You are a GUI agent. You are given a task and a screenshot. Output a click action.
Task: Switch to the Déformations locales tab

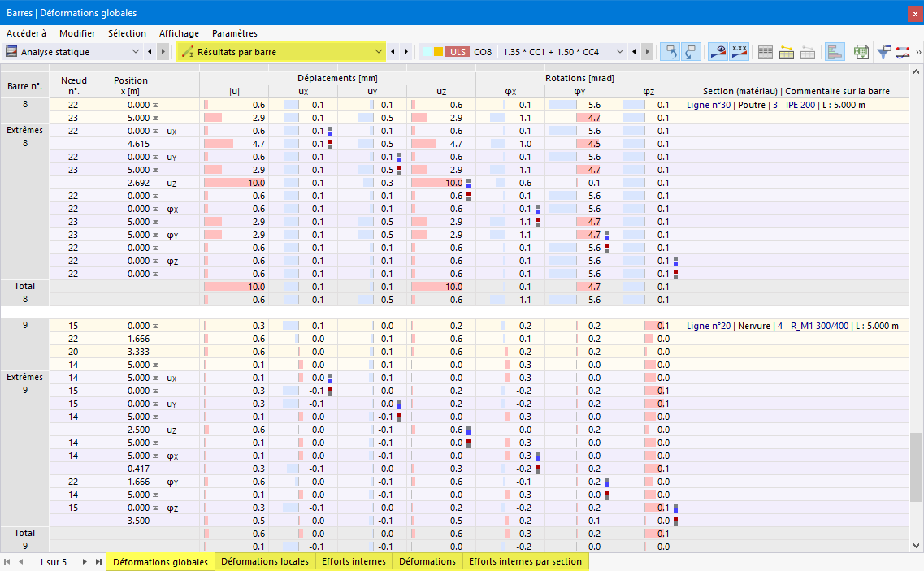(x=265, y=561)
